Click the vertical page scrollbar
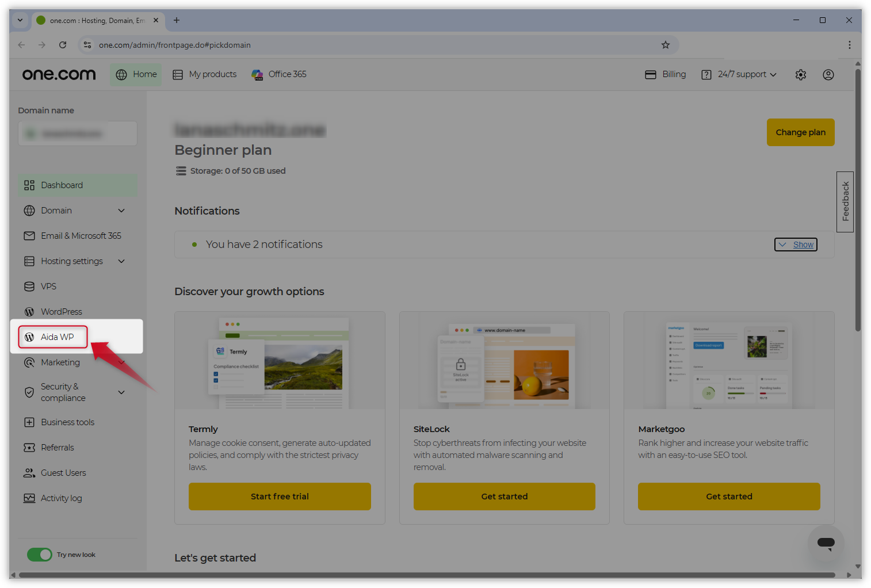Screen dimensions: 871x588 point(858,200)
